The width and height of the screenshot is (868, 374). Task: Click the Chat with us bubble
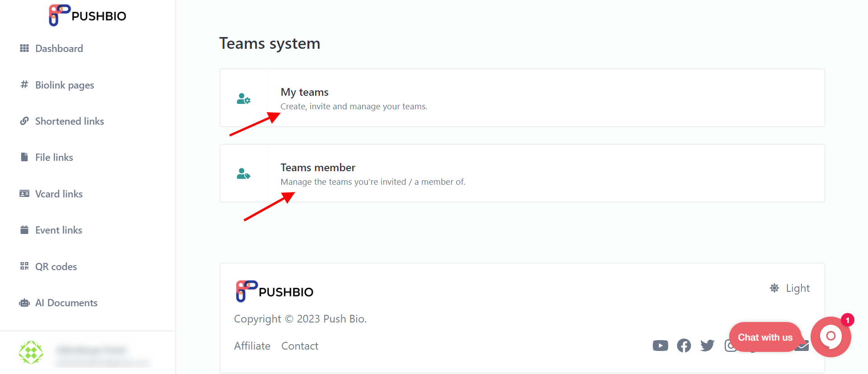765,337
